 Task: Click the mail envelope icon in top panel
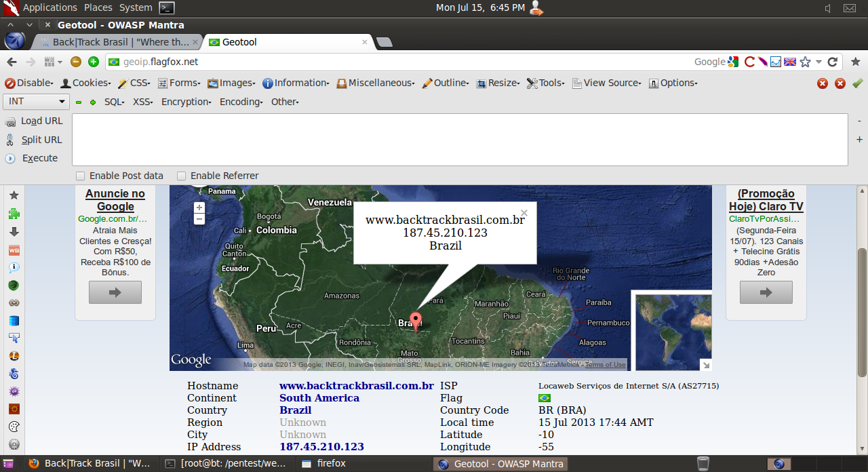click(x=850, y=8)
